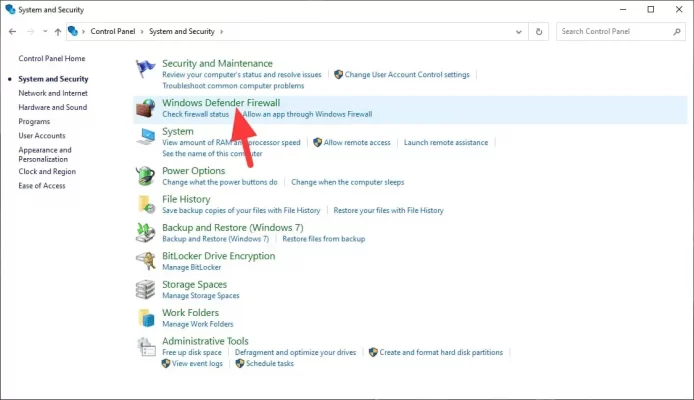Expand the address bar history dropdown
The width and height of the screenshot is (694, 400).
pos(519,31)
